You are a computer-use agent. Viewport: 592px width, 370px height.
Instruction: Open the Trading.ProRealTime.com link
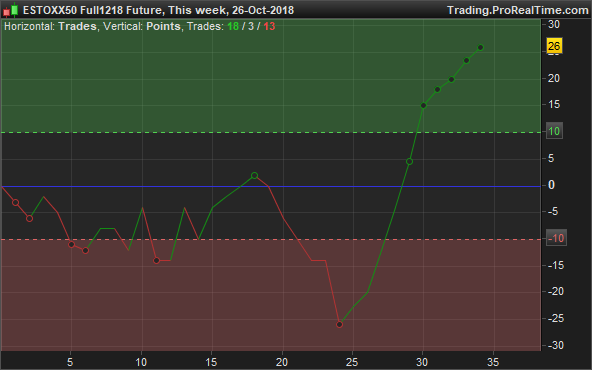(518, 10)
